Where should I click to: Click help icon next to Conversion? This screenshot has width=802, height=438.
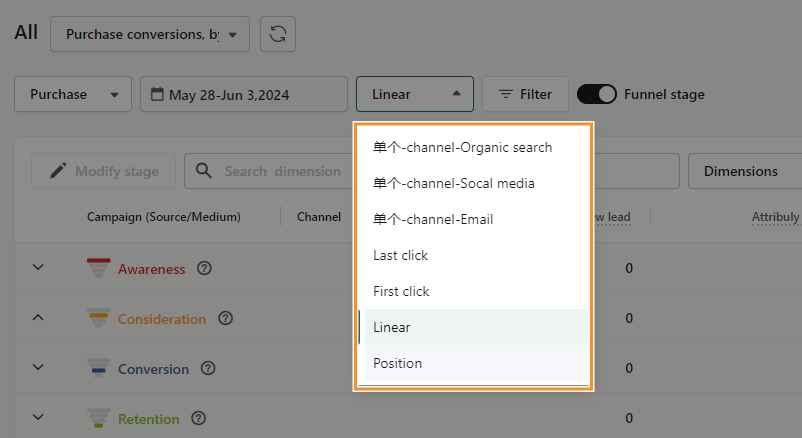[208, 368]
